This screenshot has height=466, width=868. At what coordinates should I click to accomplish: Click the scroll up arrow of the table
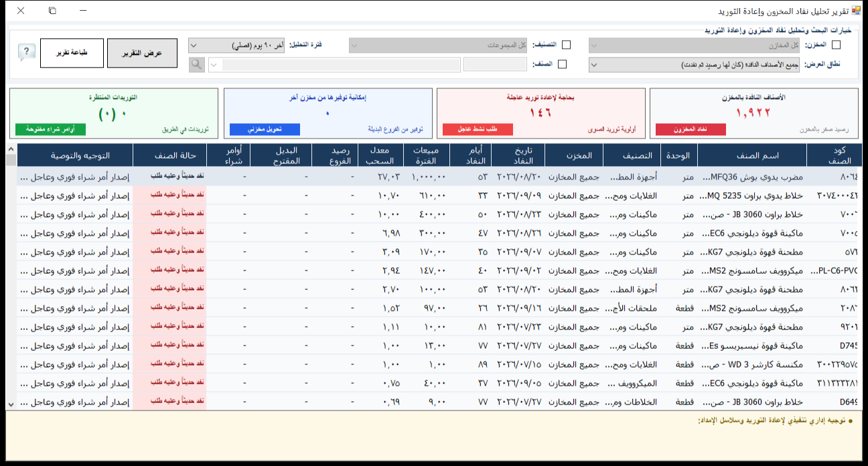coord(11,149)
